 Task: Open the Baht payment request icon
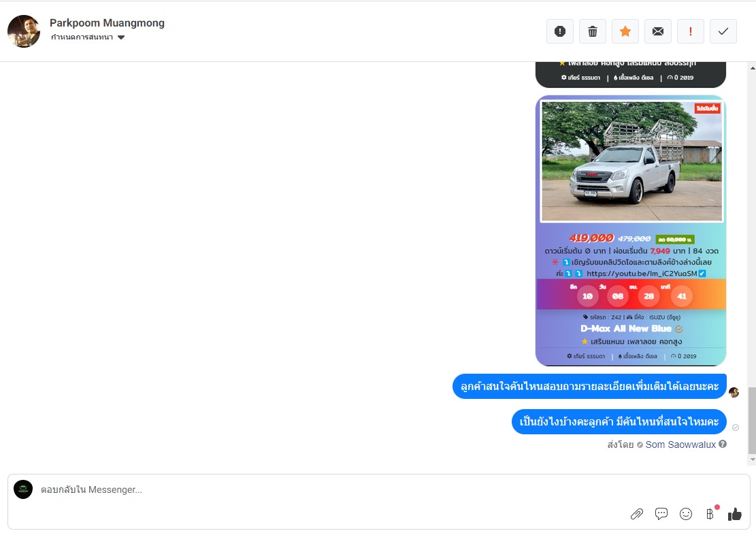click(x=710, y=514)
